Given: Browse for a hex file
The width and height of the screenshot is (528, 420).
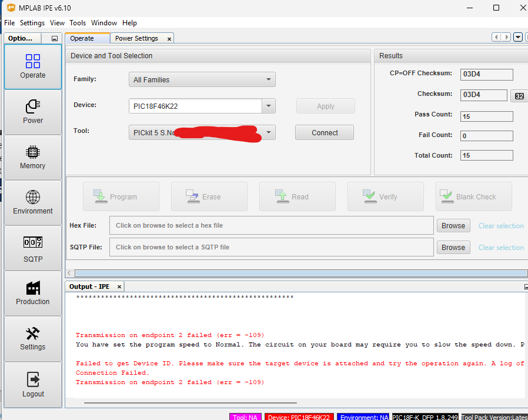Looking at the screenshot, I should pos(453,225).
